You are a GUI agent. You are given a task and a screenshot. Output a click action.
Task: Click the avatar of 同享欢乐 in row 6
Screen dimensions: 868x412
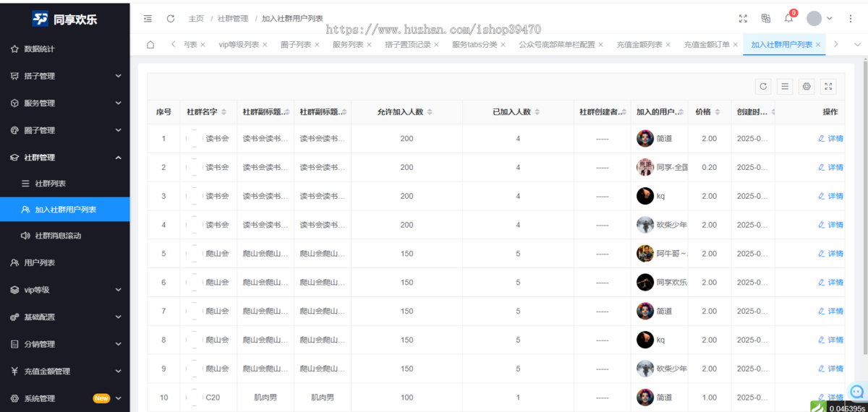(x=645, y=282)
